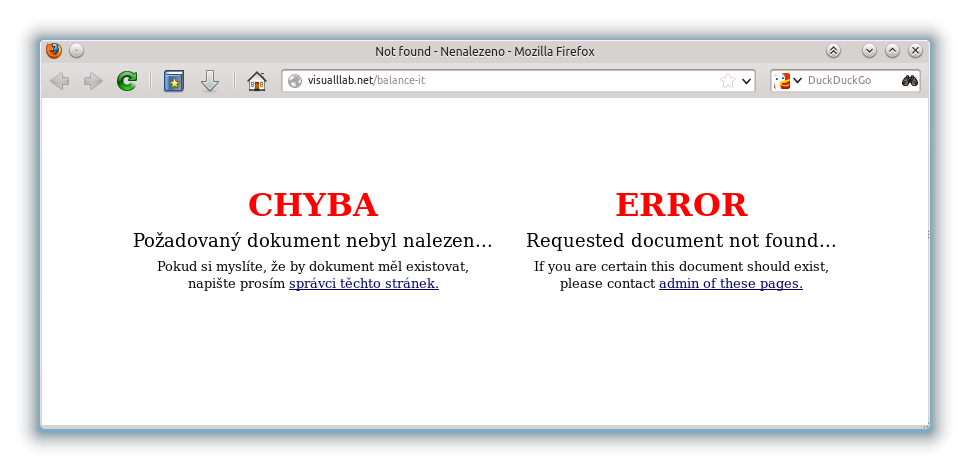Go forward with the right arrow button
Image resolution: width=970 pixels, height=469 pixels.
(93, 81)
